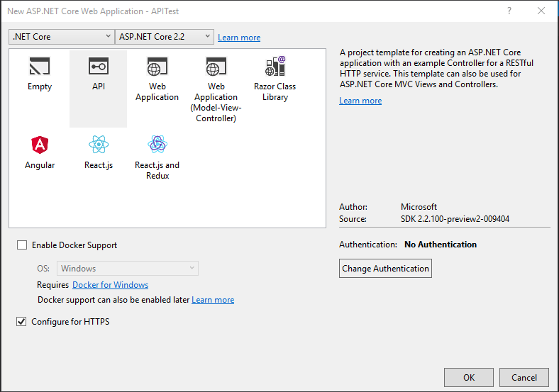Click Learn more beside the version dropdown
Viewport: 559px width, 392px height.
(x=239, y=38)
